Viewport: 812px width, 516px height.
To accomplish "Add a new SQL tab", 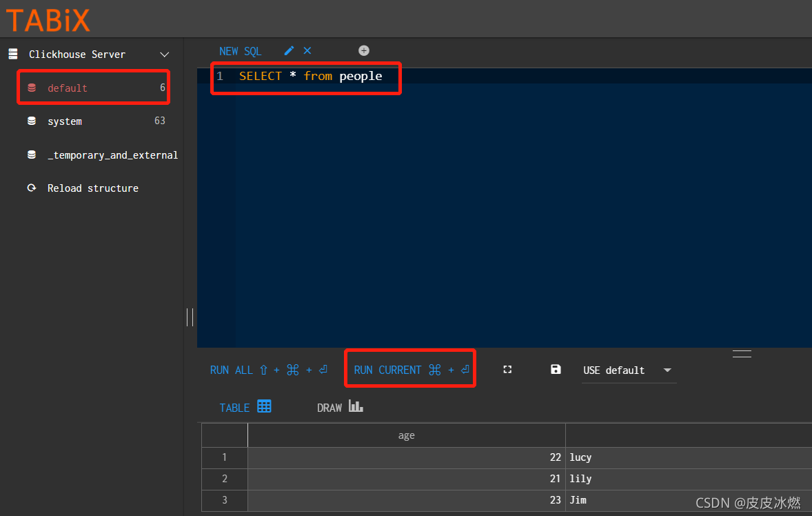I will point(364,50).
